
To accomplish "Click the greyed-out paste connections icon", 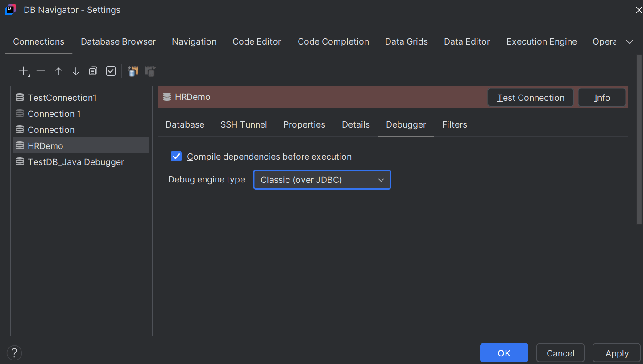I will [150, 71].
